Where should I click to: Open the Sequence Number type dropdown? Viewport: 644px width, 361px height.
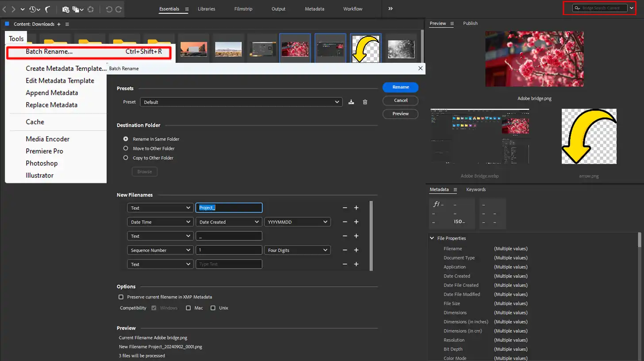pyautogui.click(x=160, y=250)
